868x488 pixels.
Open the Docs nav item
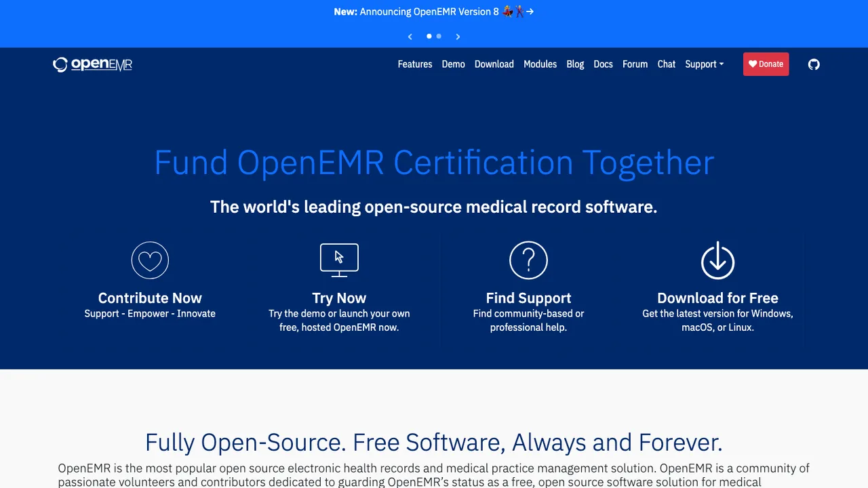[x=603, y=64]
